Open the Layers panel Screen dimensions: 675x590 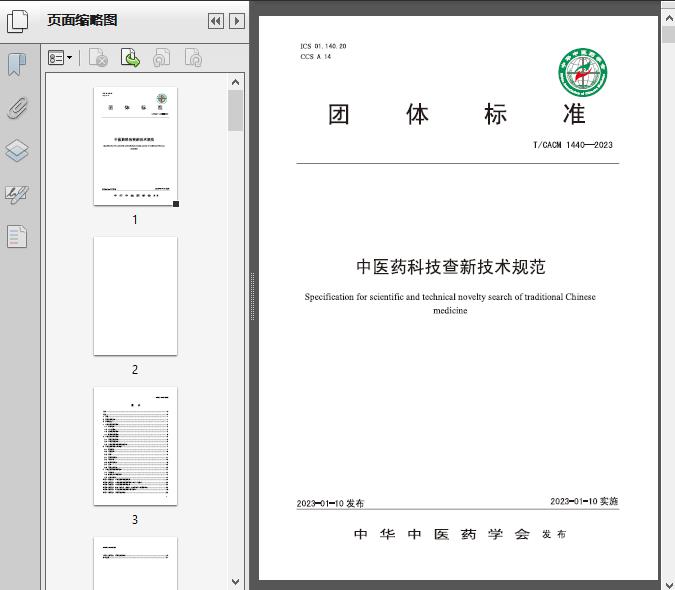17,151
